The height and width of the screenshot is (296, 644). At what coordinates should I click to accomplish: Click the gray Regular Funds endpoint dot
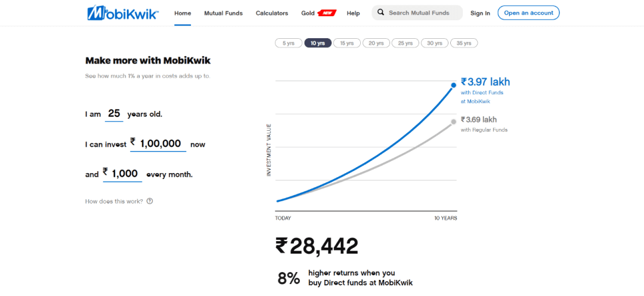(x=453, y=121)
